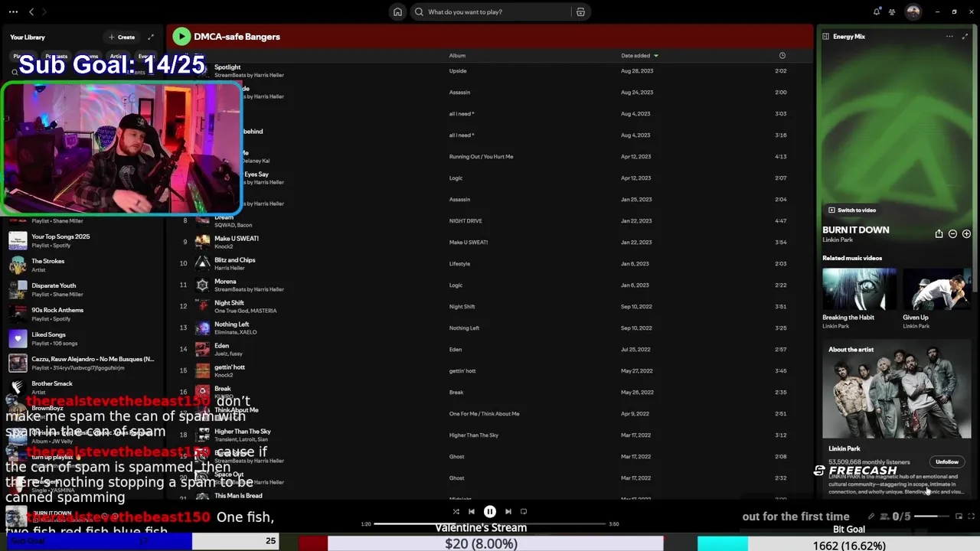Viewport: 980px width, 551px height.
Task: Skip to previous track
Action: 472,511
